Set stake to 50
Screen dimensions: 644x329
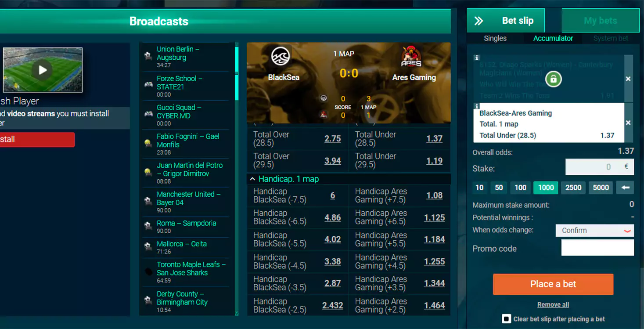coord(499,188)
